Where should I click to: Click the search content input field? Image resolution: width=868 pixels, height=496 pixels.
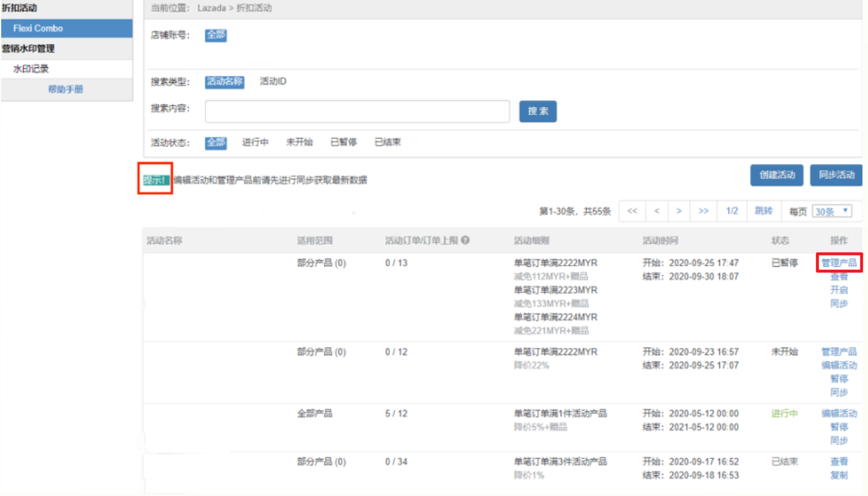(357, 112)
